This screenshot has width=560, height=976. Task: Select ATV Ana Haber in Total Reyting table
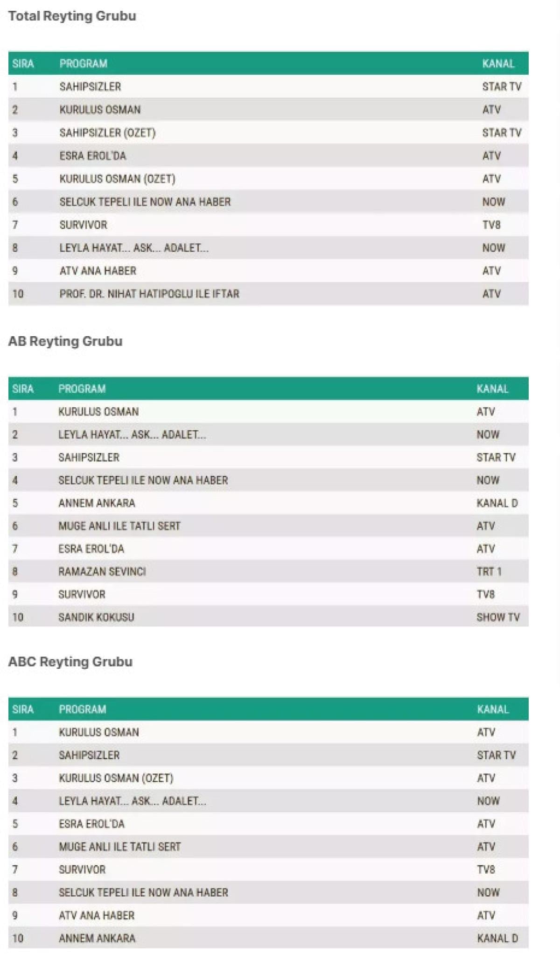(98, 271)
